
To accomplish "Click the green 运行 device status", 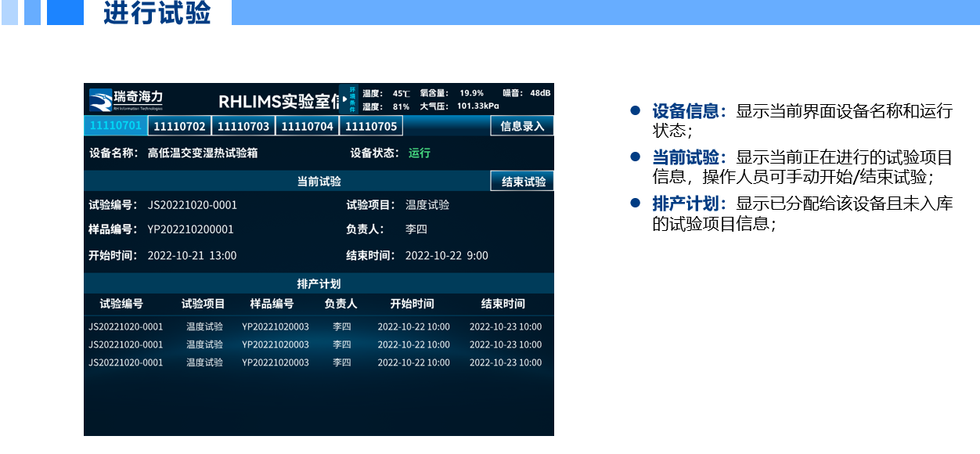I will tap(420, 153).
